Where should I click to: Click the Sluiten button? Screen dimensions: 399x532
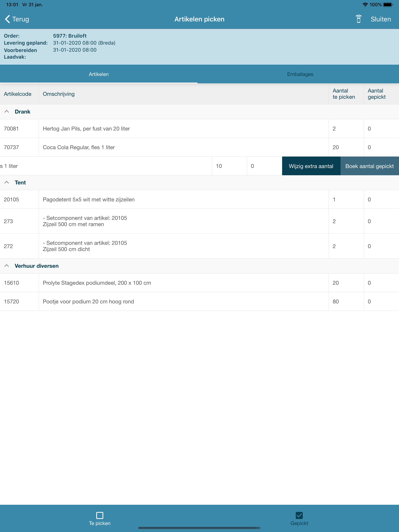[381, 19]
